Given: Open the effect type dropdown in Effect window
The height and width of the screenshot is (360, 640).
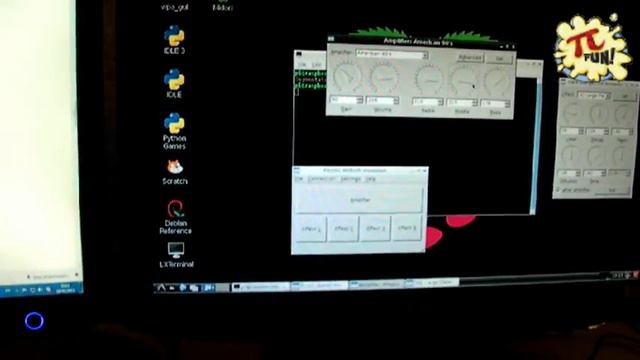Looking at the screenshot, I should coord(593,96).
